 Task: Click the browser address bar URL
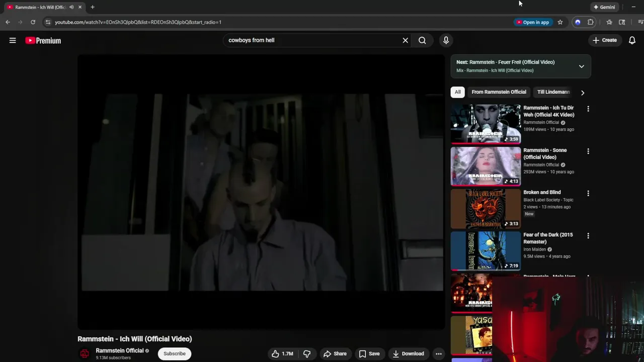coord(138,22)
